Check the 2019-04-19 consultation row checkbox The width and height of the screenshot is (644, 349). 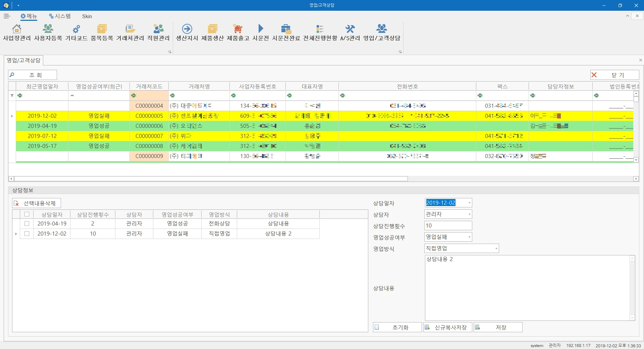click(27, 223)
